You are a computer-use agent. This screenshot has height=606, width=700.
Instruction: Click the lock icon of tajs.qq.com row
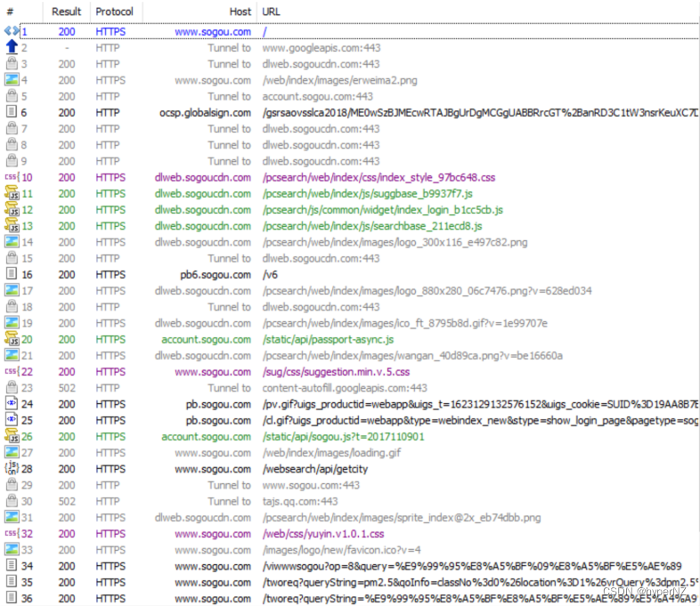coord(12,500)
